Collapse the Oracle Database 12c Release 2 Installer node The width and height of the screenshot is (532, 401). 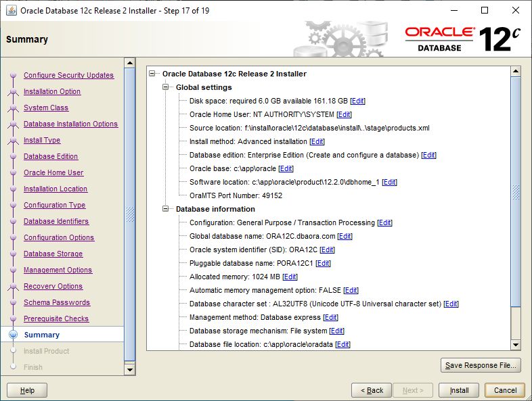(152, 74)
